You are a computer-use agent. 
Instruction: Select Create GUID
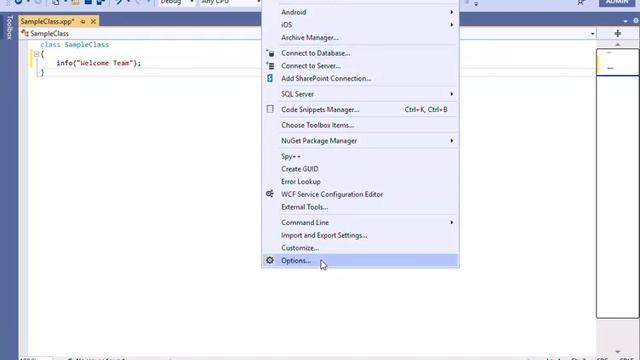point(360,169)
